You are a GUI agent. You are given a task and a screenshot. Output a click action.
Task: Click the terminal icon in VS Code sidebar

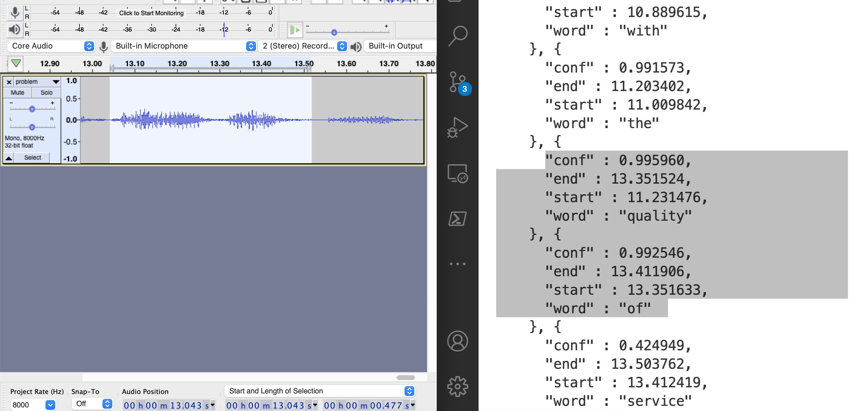(458, 219)
